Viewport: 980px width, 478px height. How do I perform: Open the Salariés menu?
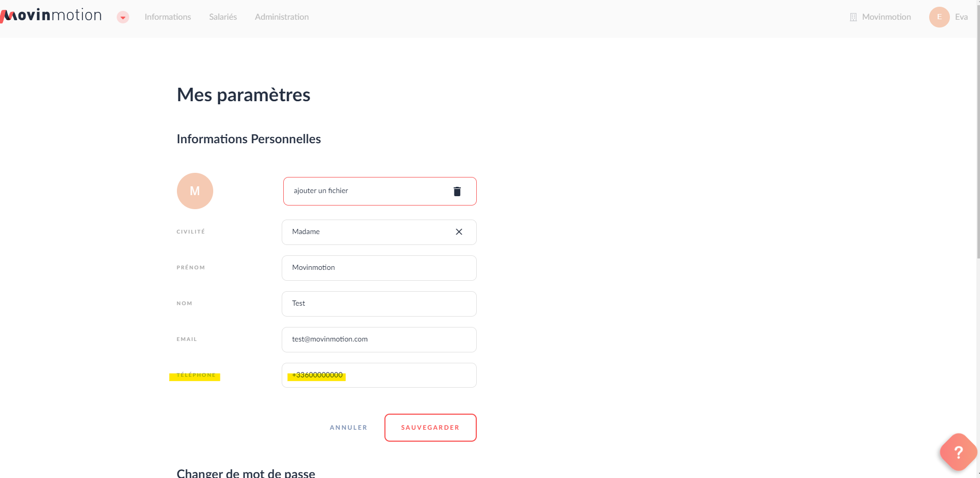pyautogui.click(x=223, y=17)
